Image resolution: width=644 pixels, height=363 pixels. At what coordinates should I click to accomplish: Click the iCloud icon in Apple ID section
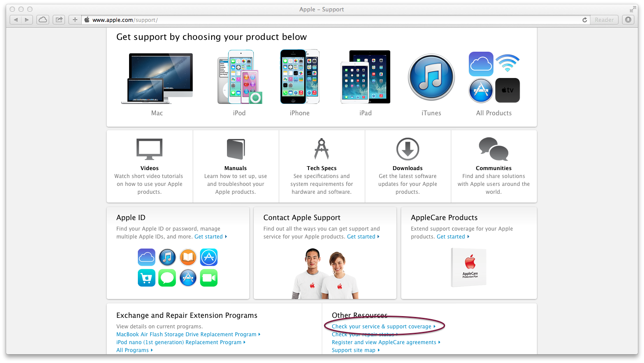tap(147, 257)
